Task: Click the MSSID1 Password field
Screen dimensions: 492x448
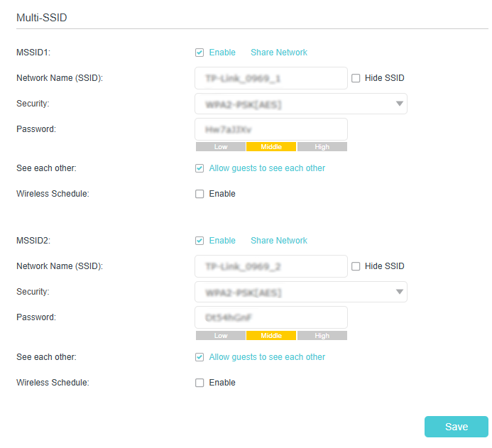Action: (x=271, y=129)
